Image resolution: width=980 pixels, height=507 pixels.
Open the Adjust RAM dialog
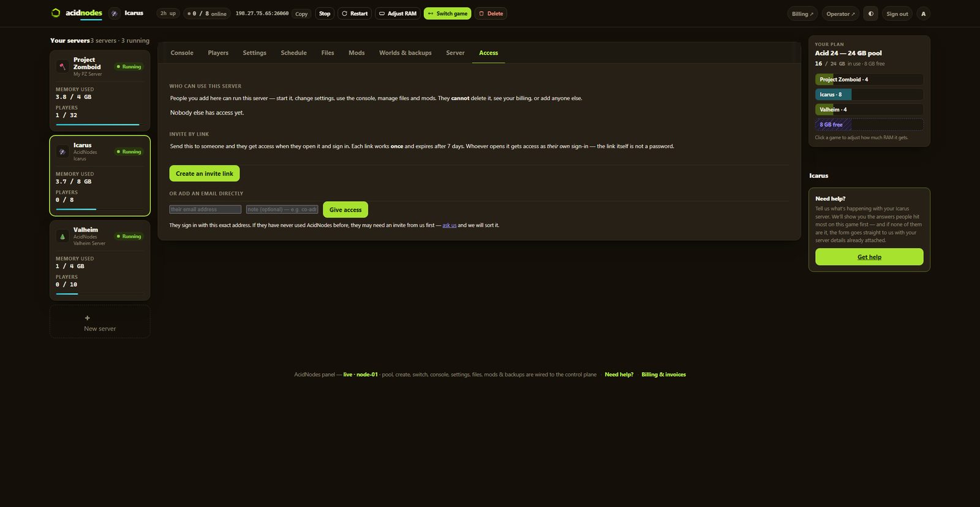(398, 13)
